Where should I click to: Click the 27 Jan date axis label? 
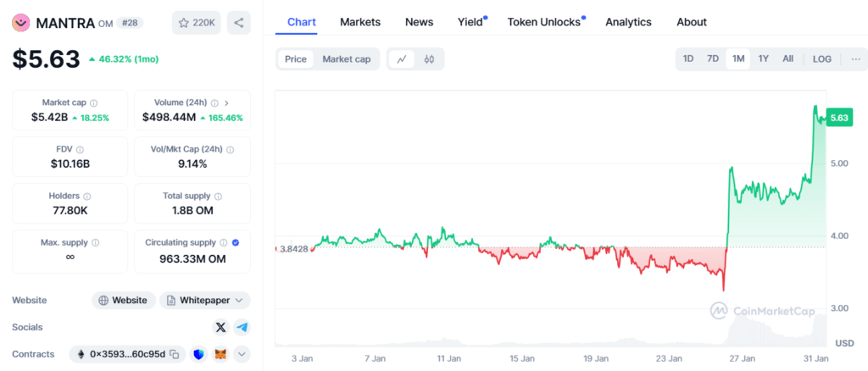(743, 358)
